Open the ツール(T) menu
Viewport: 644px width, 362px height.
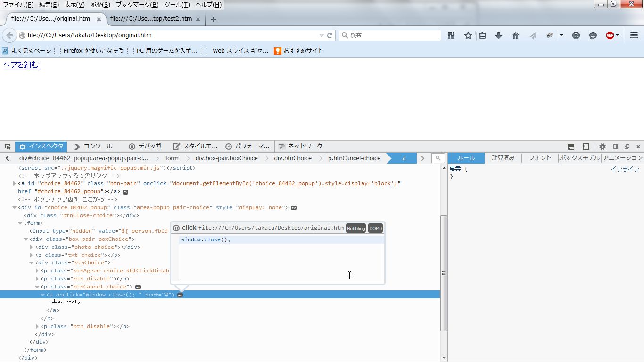(177, 5)
